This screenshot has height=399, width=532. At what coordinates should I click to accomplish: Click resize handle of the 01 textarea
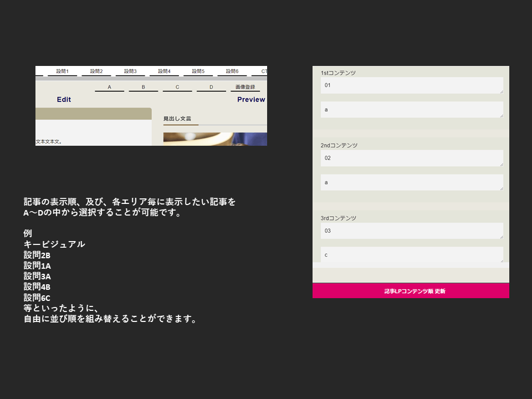click(501, 91)
